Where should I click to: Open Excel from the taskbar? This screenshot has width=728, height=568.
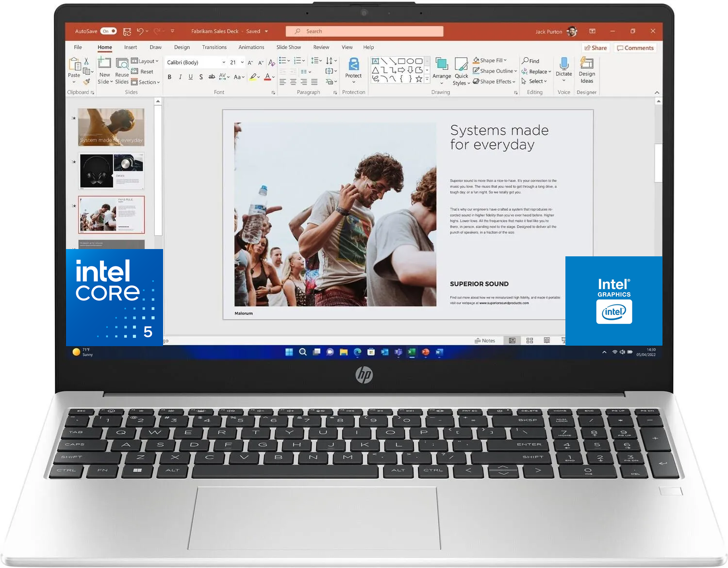coord(412,352)
